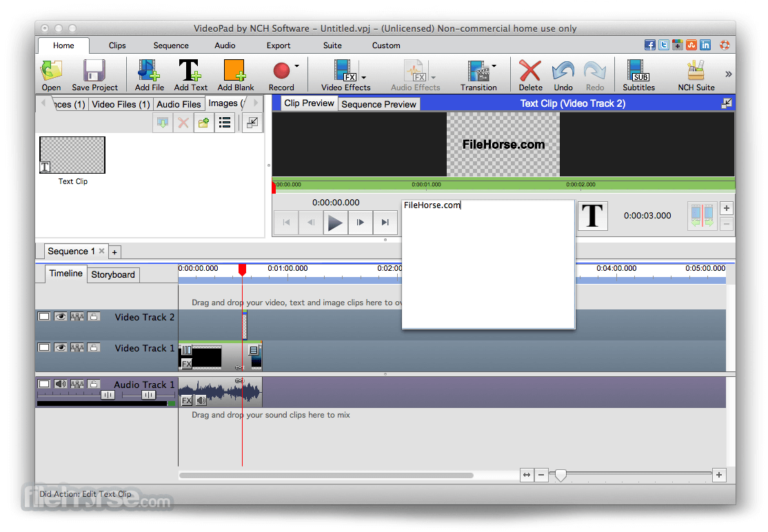
Task: Open the Sequence ribbon tab
Action: coord(171,45)
